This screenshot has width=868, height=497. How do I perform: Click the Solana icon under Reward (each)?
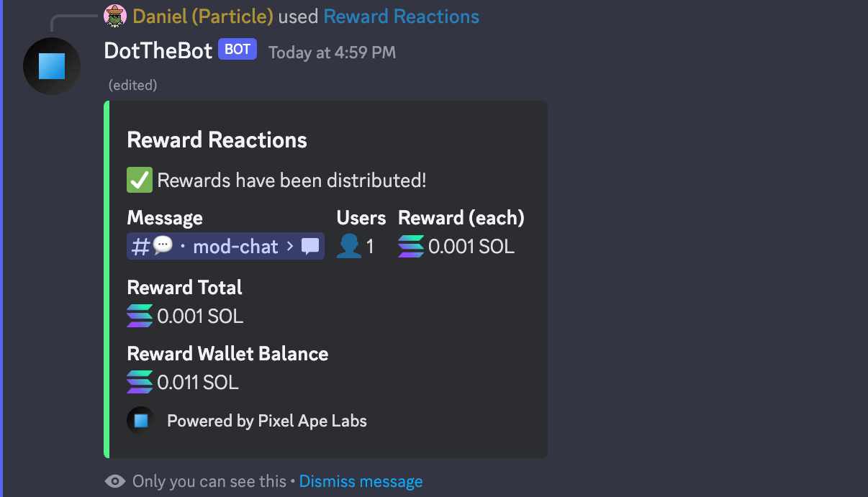(409, 246)
